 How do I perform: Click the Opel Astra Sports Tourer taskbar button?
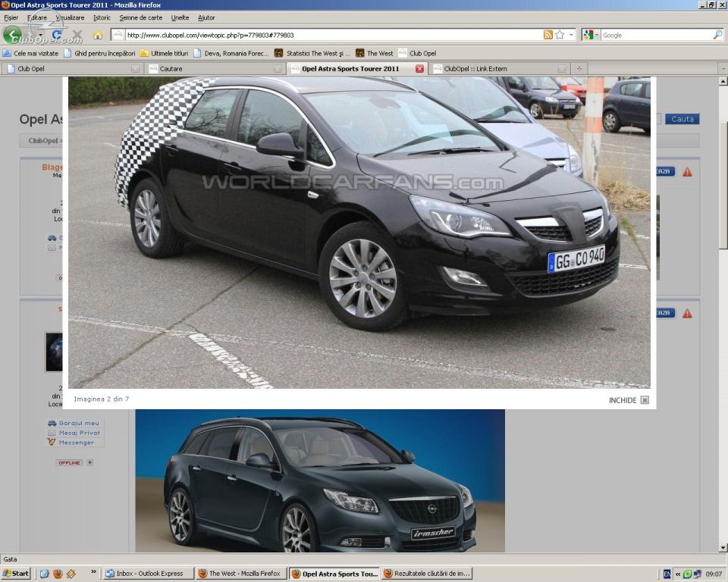point(334,574)
